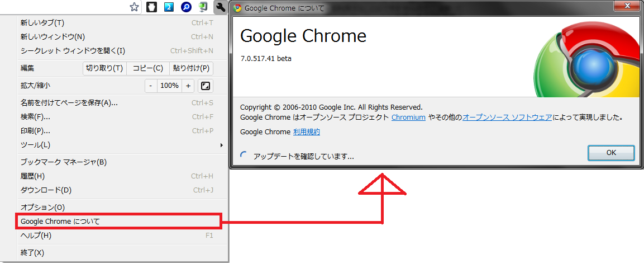This screenshot has height=263, width=644.
Task: Choose 終了(X) to exit Chrome
Action: click(x=122, y=253)
